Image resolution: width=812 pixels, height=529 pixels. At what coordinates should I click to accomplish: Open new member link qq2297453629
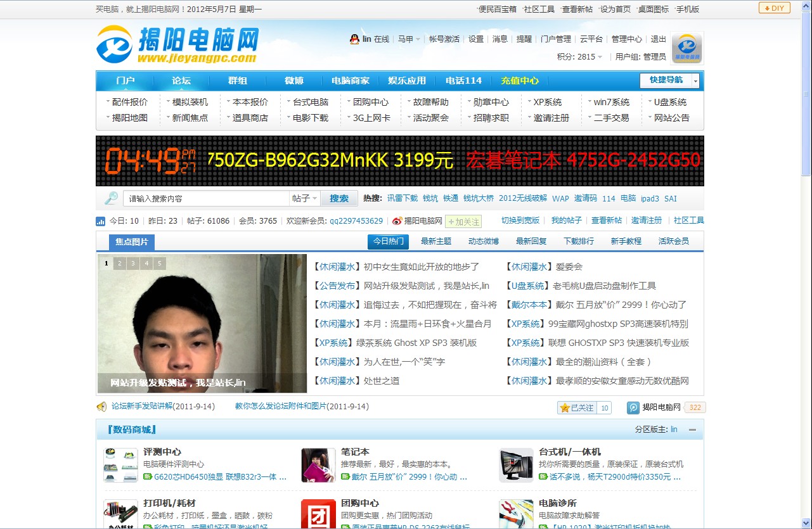(356, 221)
